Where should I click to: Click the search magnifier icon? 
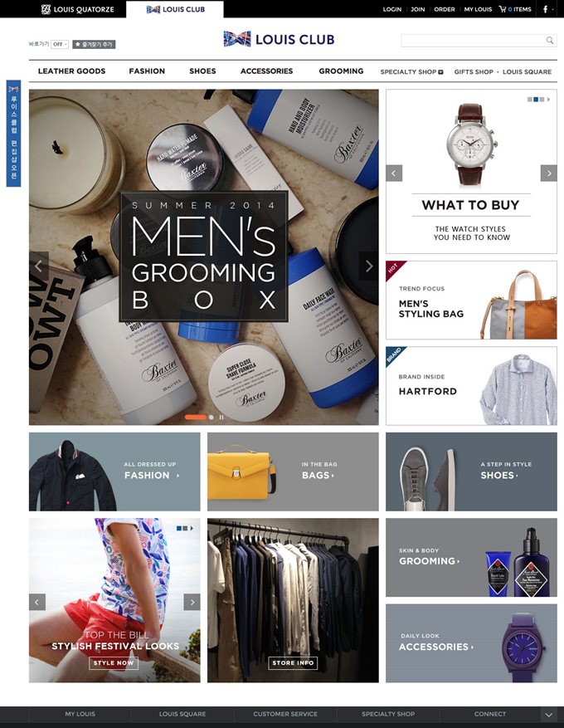coord(550,41)
